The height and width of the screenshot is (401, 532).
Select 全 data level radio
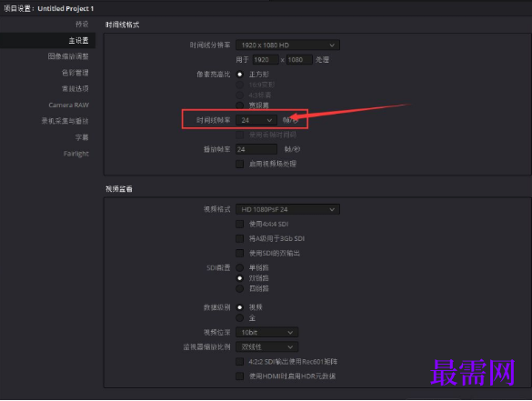click(240, 318)
